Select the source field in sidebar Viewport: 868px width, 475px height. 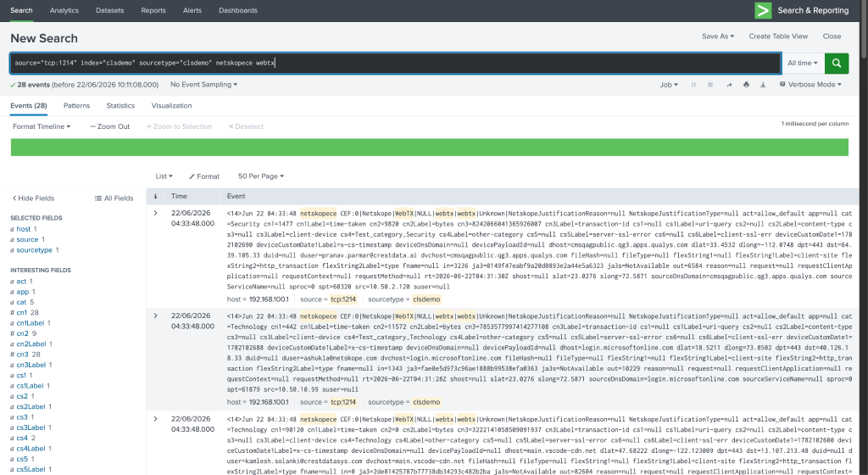(27, 240)
